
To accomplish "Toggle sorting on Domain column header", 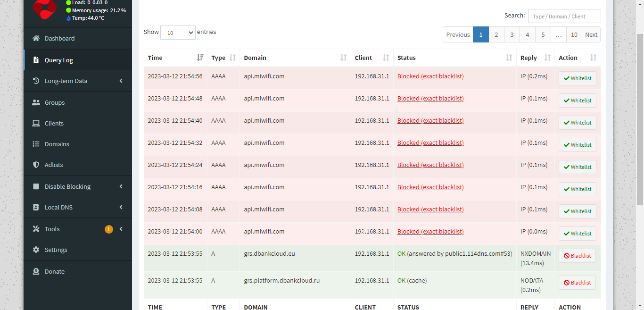I will pyautogui.click(x=295, y=58).
